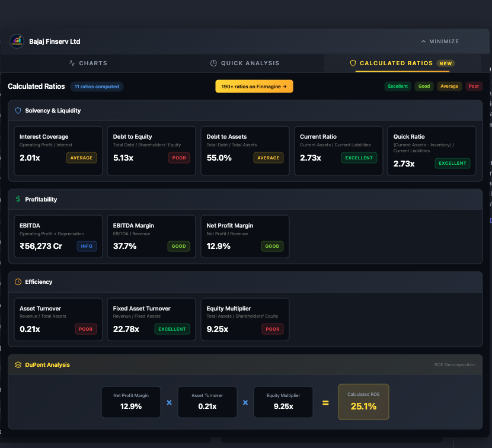Image resolution: width=492 pixels, height=448 pixels.
Task: Click the pulse icon on Charts tab
Action: (72, 63)
